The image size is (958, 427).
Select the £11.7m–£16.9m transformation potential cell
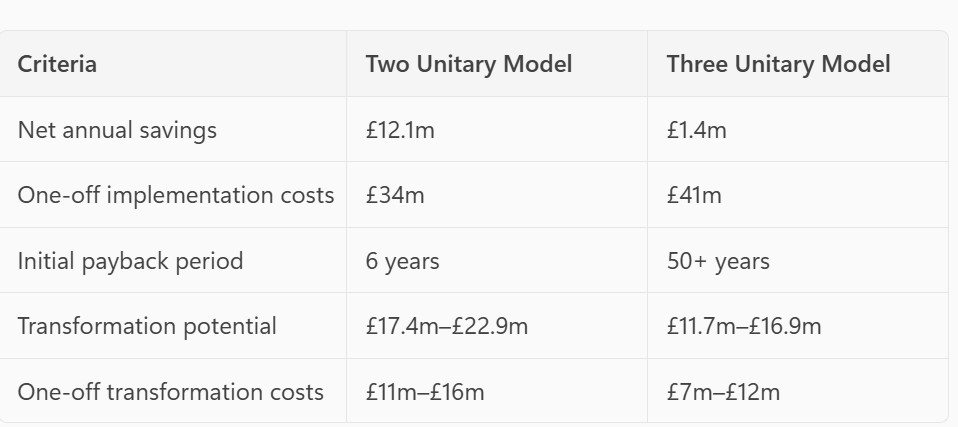[x=744, y=326]
